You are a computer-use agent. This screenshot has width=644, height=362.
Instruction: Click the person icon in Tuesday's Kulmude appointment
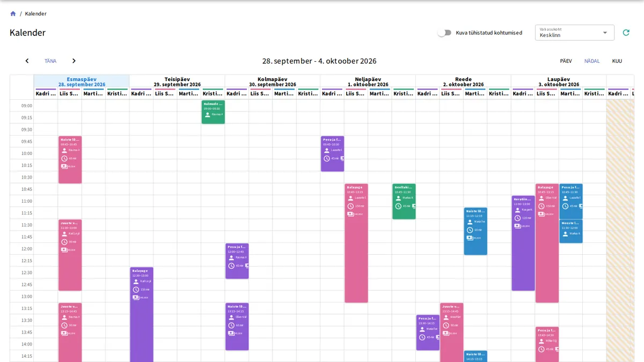click(x=207, y=114)
